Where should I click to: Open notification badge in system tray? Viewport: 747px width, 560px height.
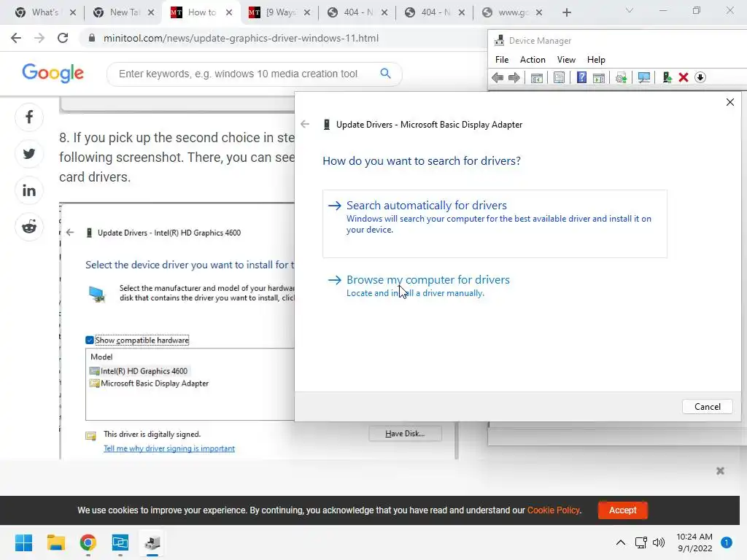tap(727, 542)
